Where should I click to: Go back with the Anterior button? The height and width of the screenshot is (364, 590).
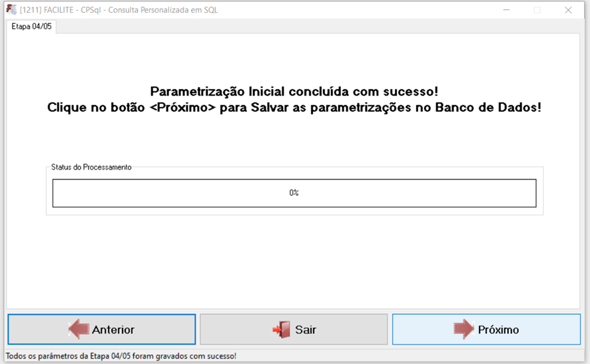[x=102, y=329]
